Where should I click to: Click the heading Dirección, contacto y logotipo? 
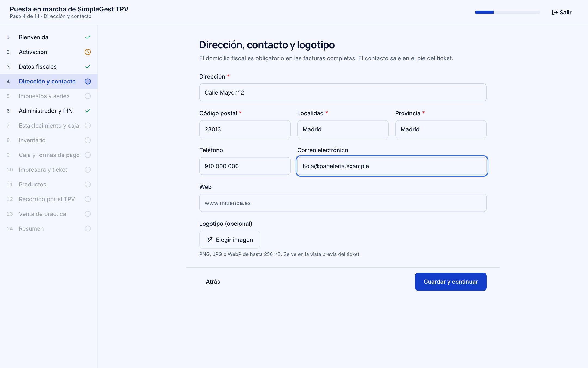click(x=267, y=45)
